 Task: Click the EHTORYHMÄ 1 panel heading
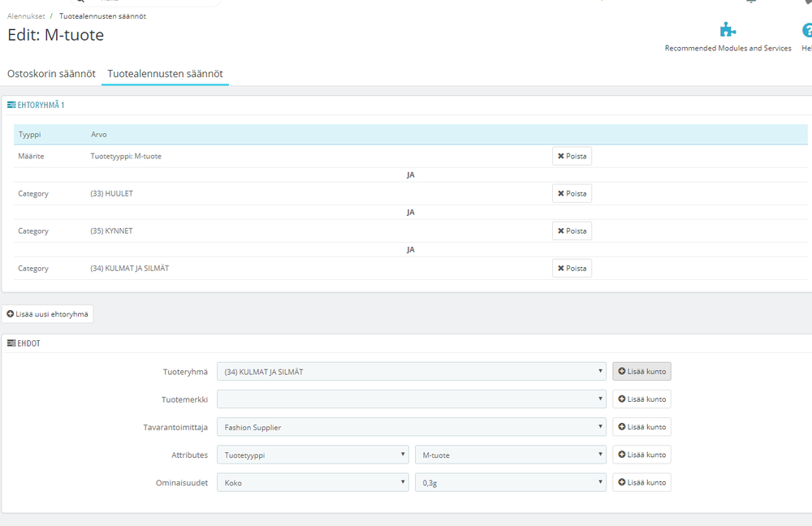pos(36,105)
